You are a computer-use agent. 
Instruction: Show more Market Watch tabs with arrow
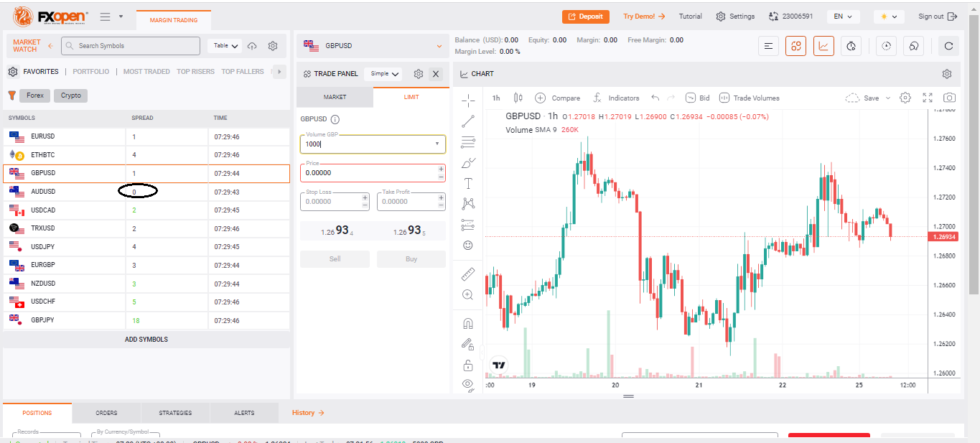279,71
